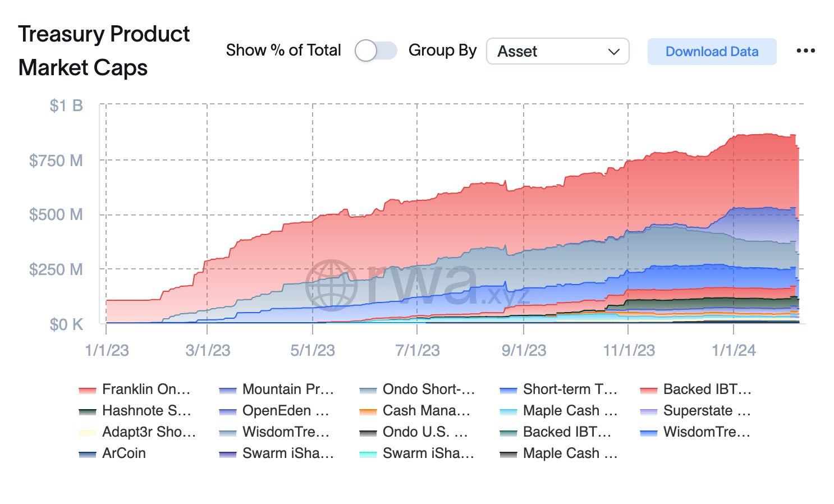Click the $750 M y-axis label

tap(56, 161)
